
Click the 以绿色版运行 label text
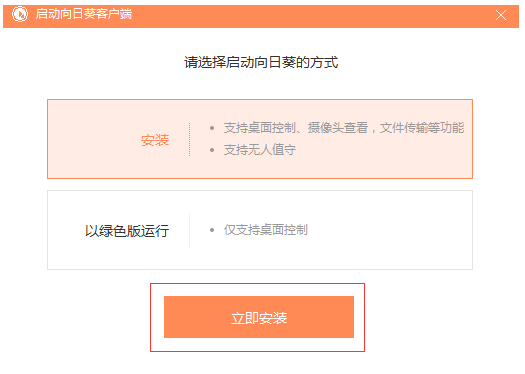pyautogui.click(x=127, y=231)
